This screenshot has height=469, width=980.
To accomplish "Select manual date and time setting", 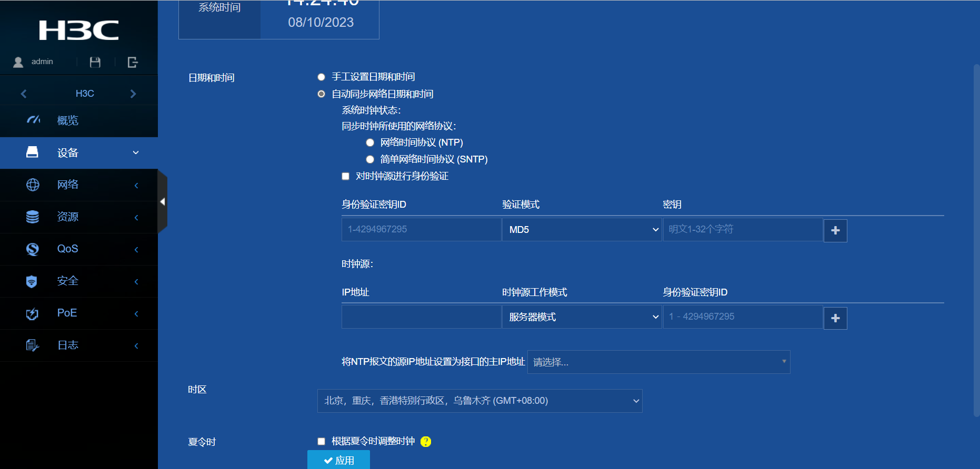I will [321, 77].
